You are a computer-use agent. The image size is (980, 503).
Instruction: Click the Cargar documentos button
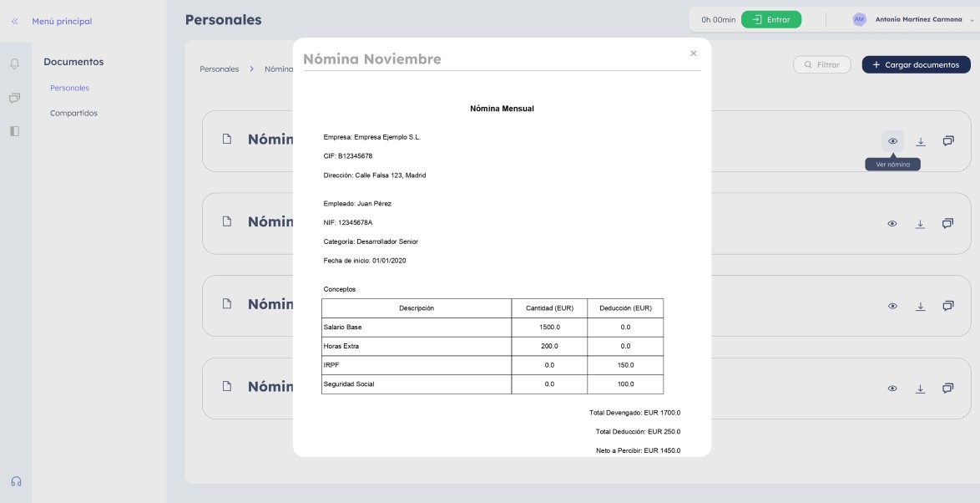coord(917,64)
